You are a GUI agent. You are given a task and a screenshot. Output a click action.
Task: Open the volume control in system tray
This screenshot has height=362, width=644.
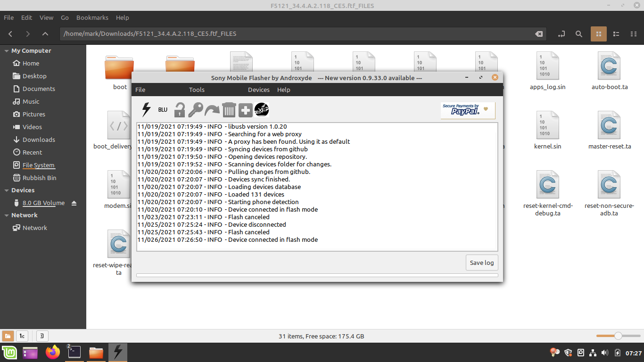pos(605,353)
